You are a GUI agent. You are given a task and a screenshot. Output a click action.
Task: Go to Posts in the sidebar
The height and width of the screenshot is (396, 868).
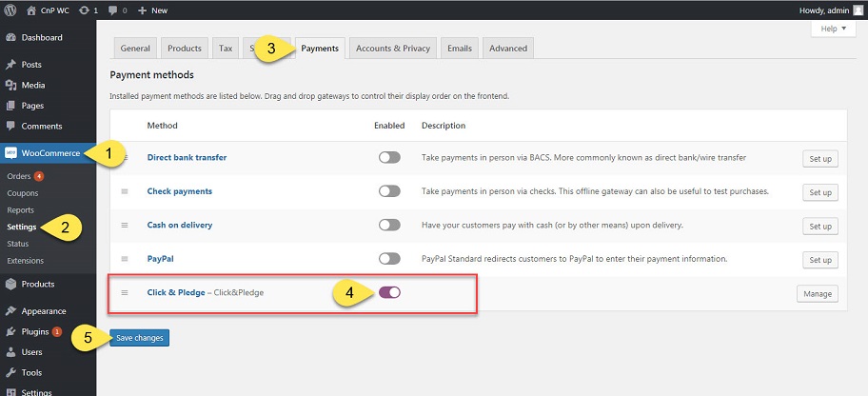tap(49, 64)
